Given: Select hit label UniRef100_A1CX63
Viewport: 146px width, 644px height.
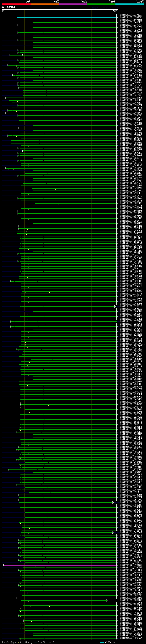Looking at the screenshot, I should 131,30.
